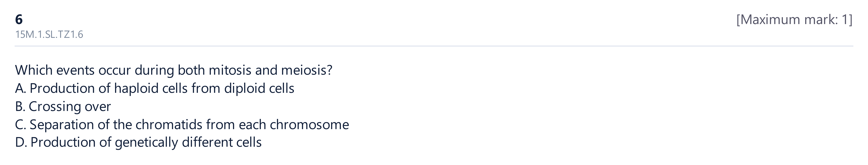
Task: Select answer A about haploid cells
Action: click(155, 89)
